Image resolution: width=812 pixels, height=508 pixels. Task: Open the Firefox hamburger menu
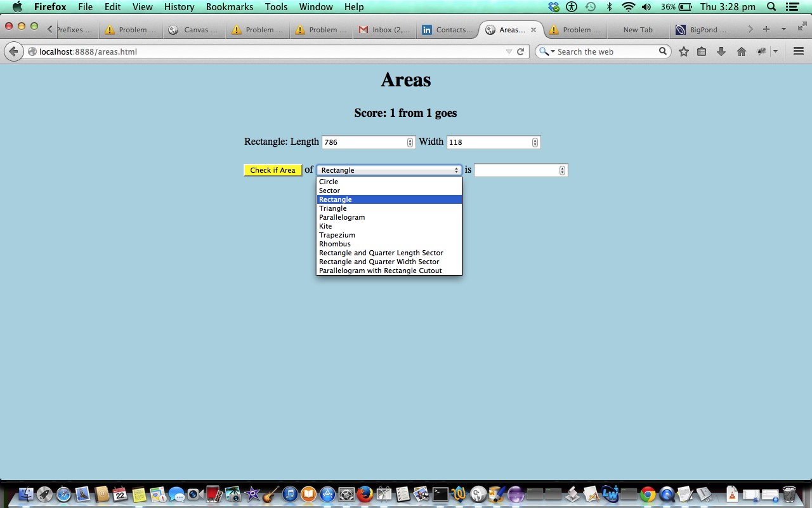point(799,51)
